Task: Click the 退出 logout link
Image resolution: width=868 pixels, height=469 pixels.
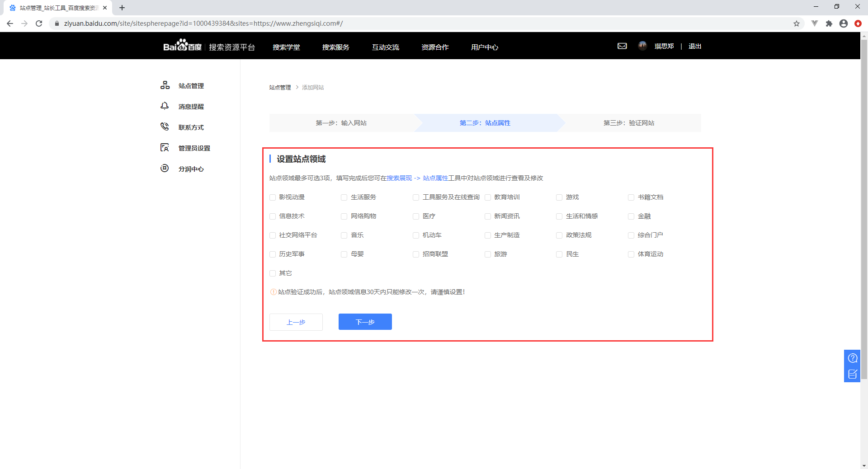Action: click(x=695, y=46)
